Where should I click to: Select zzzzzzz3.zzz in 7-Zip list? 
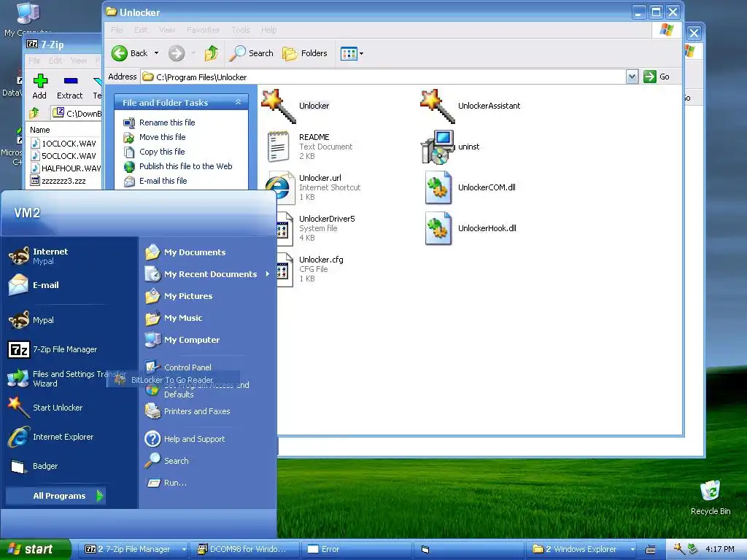[58, 181]
